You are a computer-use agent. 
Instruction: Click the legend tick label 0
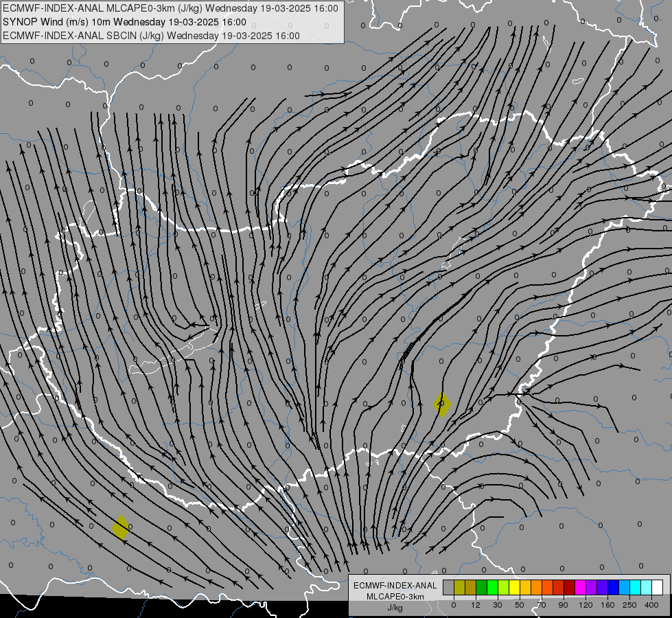454,605
